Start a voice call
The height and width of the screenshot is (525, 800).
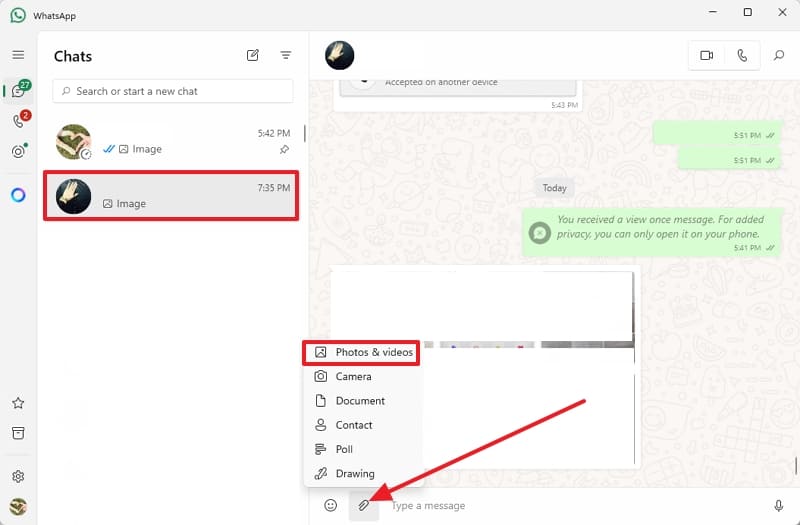pos(742,56)
